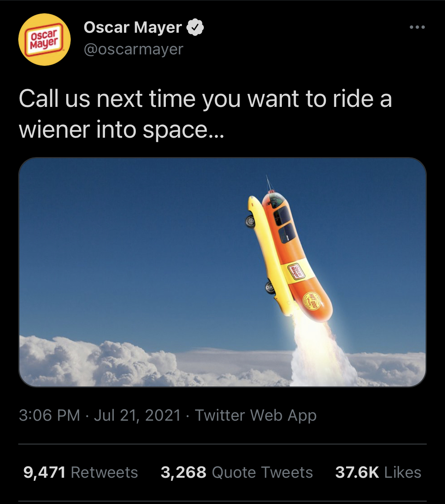Open the @oscarmayer handle link
This screenshot has width=445, height=504.
click(x=133, y=49)
